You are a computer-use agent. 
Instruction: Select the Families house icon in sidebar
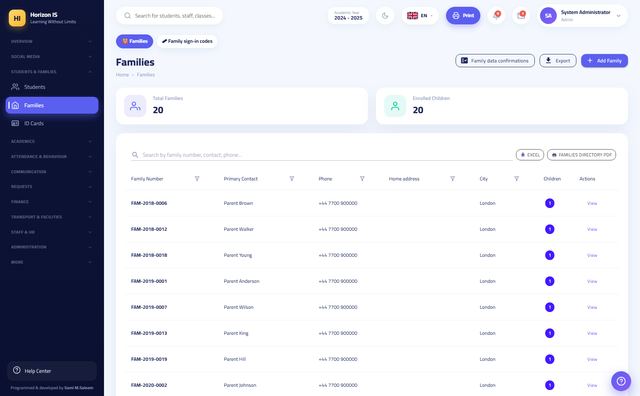pyautogui.click(x=15, y=105)
